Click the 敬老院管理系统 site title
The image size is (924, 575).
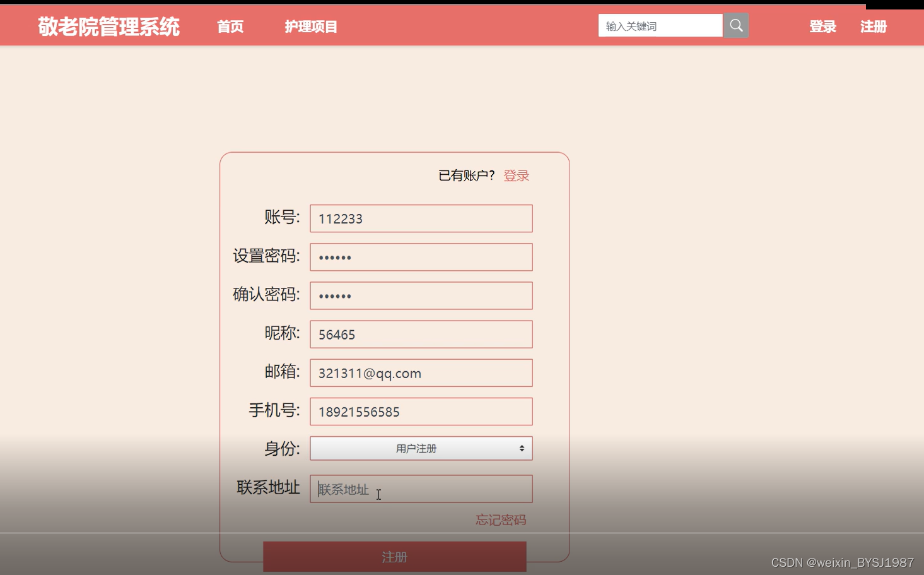click(x=108, y=27)
